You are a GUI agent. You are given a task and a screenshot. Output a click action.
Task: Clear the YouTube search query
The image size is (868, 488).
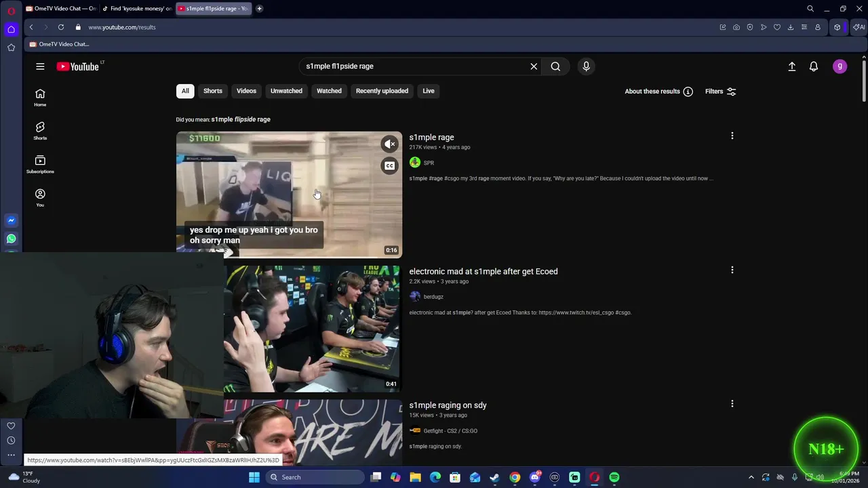534,66
